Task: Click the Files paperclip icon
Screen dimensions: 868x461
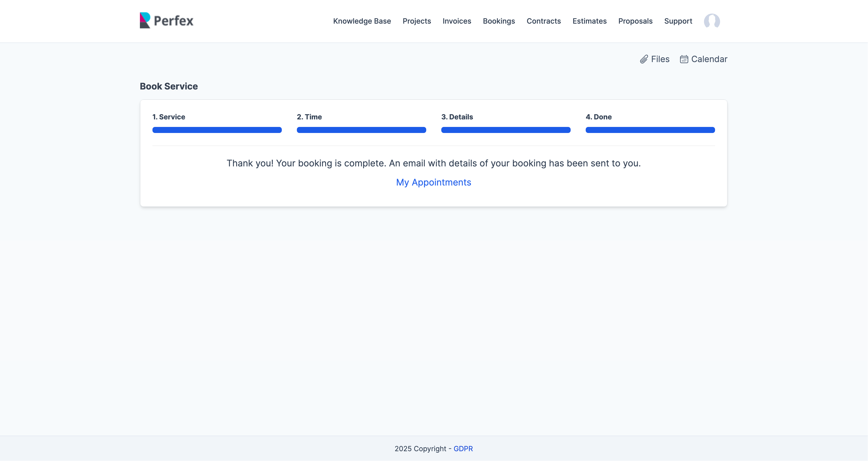Action: 643,59
